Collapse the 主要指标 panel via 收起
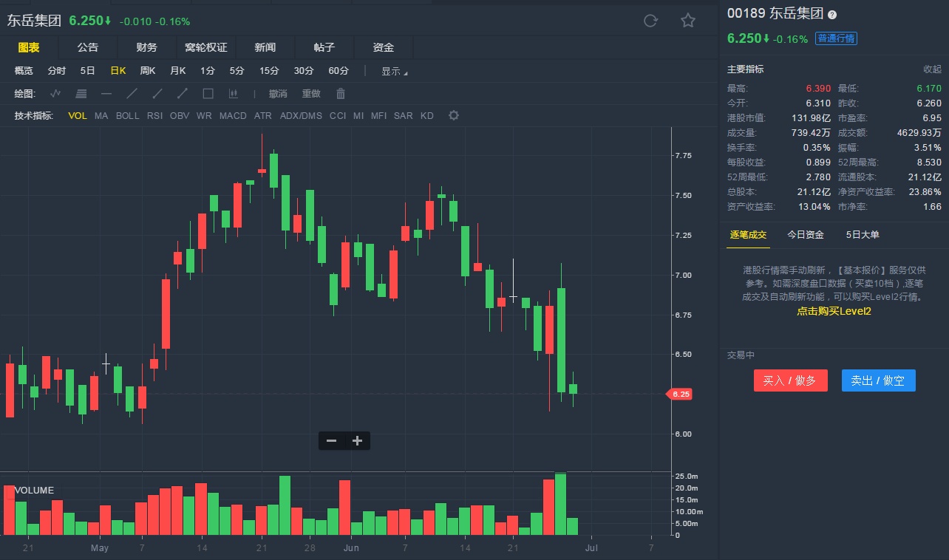 (932, 69)
